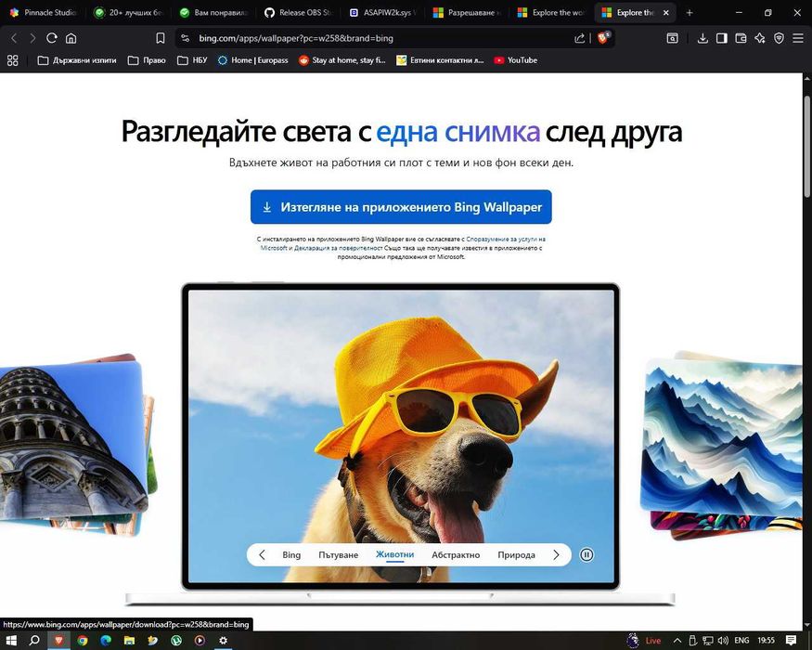Open the Windows notification center
The height and width of the screenshot is (650, 812).
click(x=792, y=640)
